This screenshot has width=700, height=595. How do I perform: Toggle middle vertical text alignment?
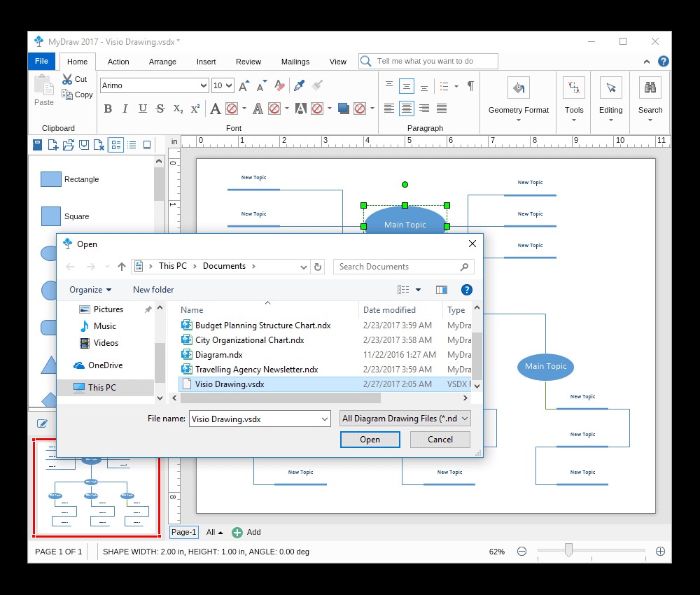point(406,85)
